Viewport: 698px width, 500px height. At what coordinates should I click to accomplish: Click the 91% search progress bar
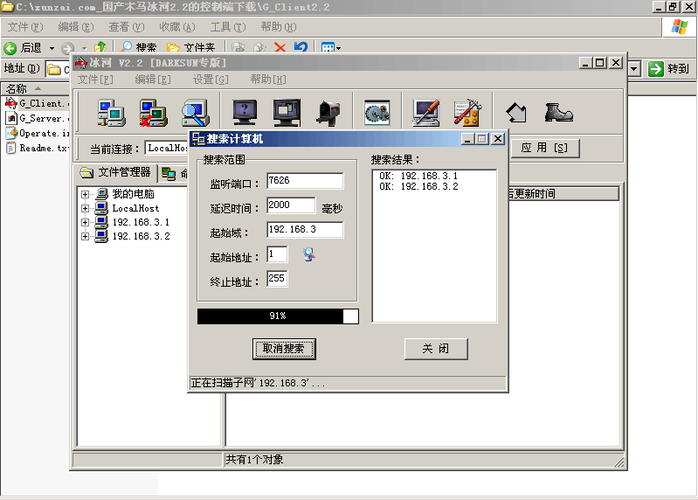[x=278, y=316]
